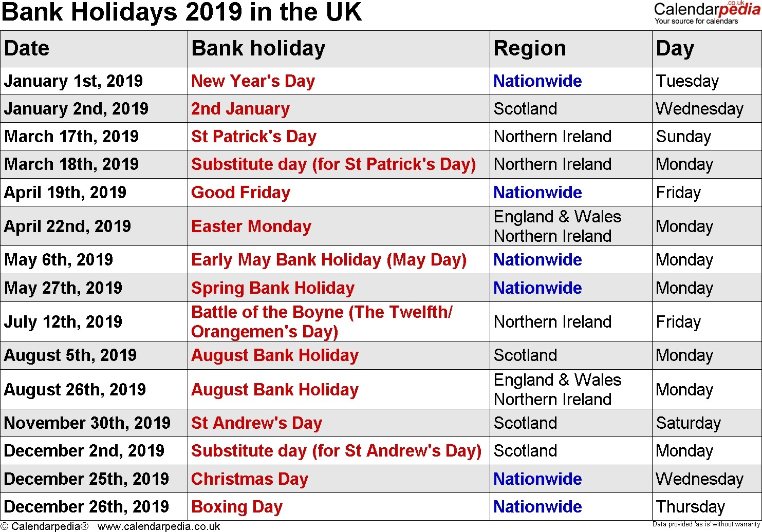Select the Boxing Day holiday entry

237,507
